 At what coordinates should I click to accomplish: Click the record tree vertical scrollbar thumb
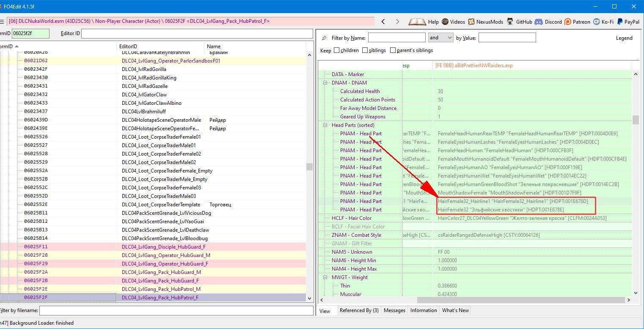[309, 167]
